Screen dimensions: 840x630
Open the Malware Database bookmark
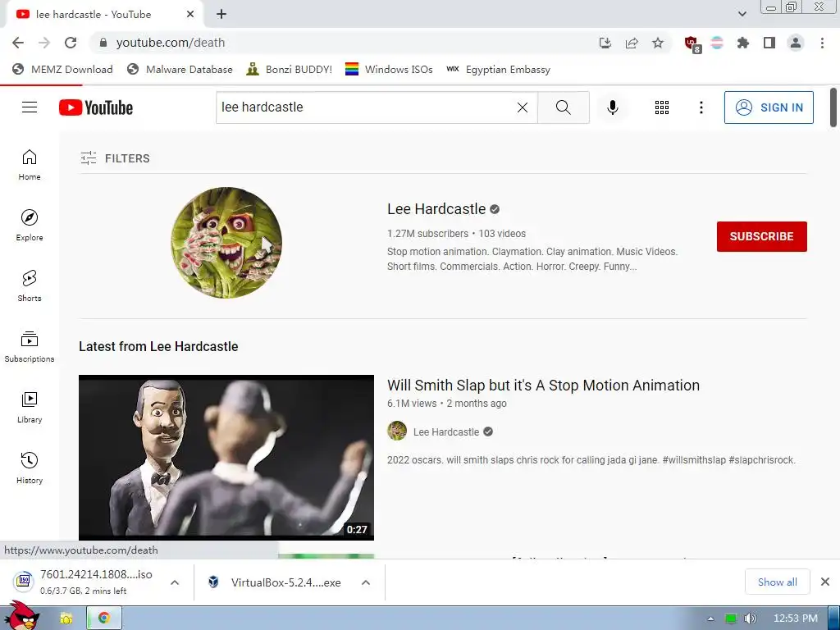[x=180, y=70]
